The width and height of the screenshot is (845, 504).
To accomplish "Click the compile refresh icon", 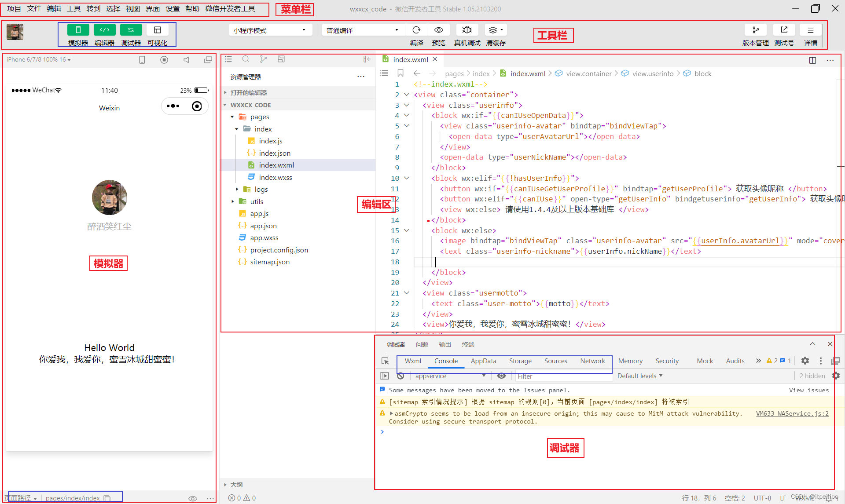I will click(416, 30).
